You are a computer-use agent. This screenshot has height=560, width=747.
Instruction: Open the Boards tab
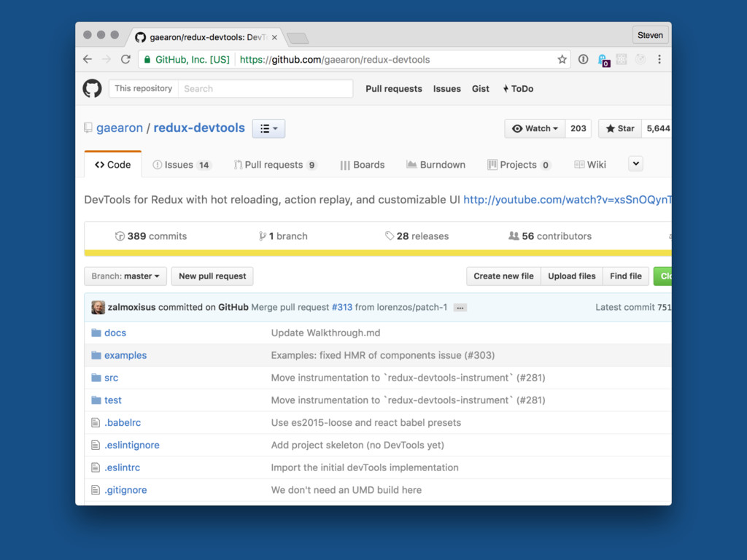coord(363,165)
